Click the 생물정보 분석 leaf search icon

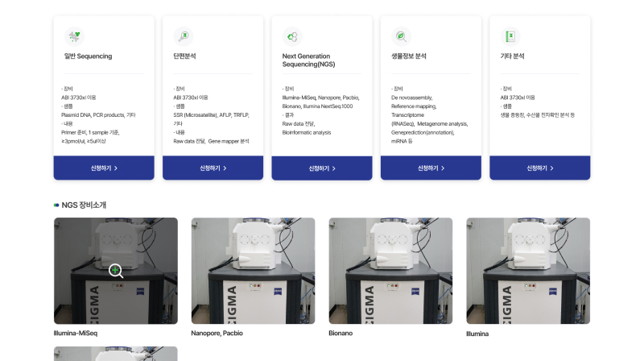click(401, 36)
